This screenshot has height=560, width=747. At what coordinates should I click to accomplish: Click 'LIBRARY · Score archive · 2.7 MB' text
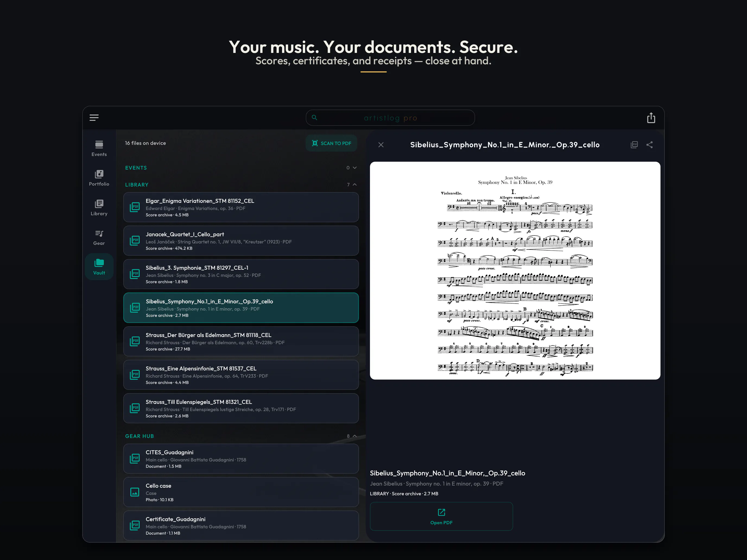pyautogui.click(x=404, y=494)
